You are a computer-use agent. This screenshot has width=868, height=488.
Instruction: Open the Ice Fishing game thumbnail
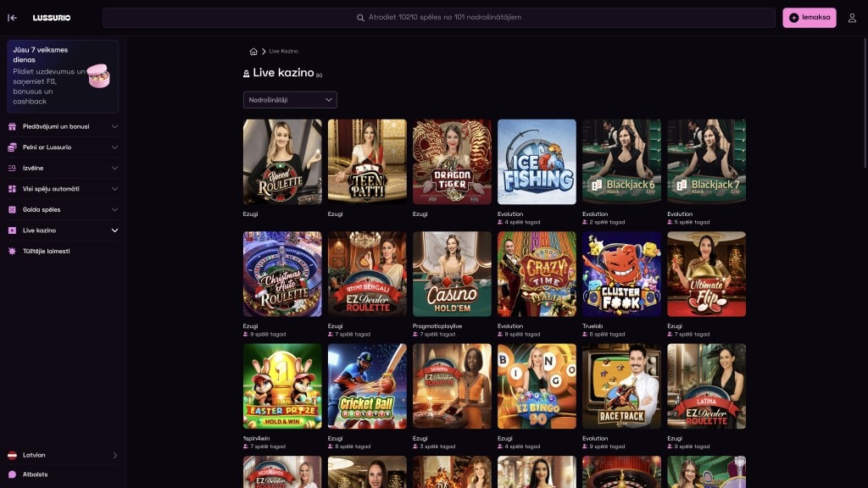pos(537,162)
